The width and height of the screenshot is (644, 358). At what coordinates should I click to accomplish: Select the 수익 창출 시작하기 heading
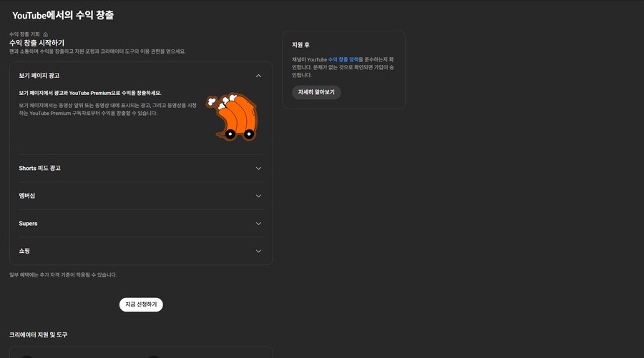click(36, 43)
